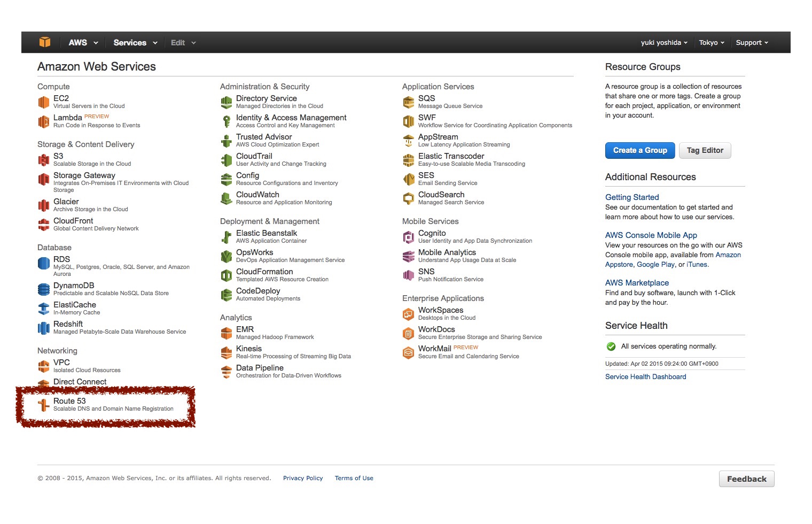Open the Terms of Use link

(x=354, y=478)
